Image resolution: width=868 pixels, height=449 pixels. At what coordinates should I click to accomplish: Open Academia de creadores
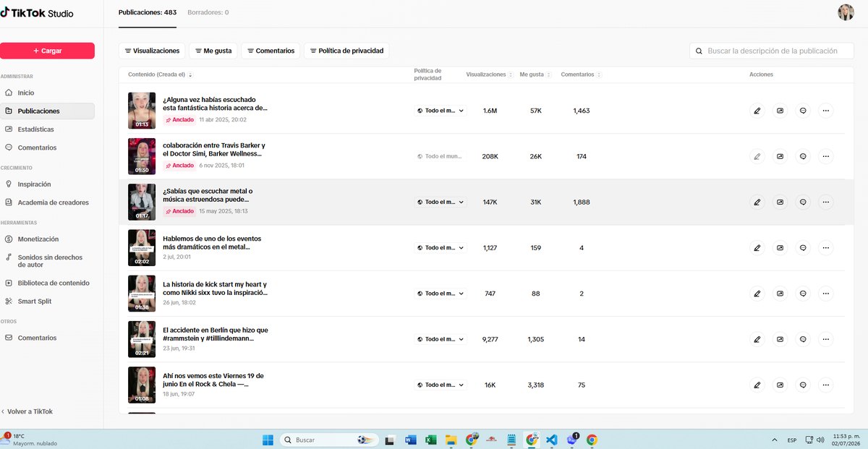47,202
